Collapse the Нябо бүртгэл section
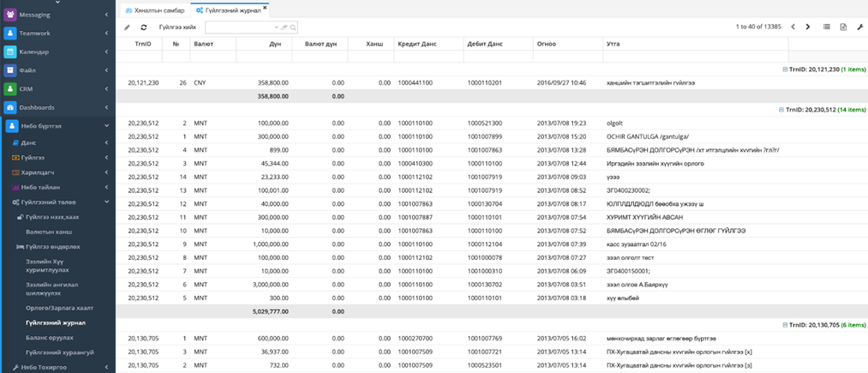The image size is (868, 373). tap(106, 126)
